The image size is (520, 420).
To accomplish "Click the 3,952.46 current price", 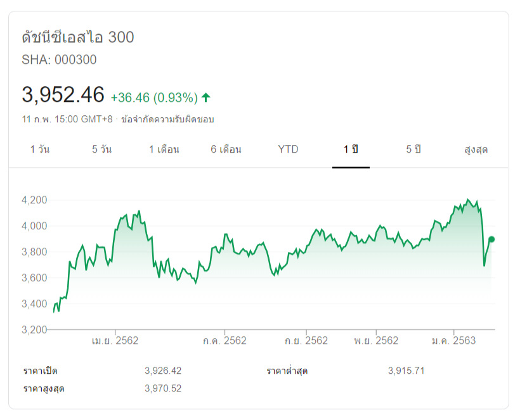I will click(x=63, y=95).
